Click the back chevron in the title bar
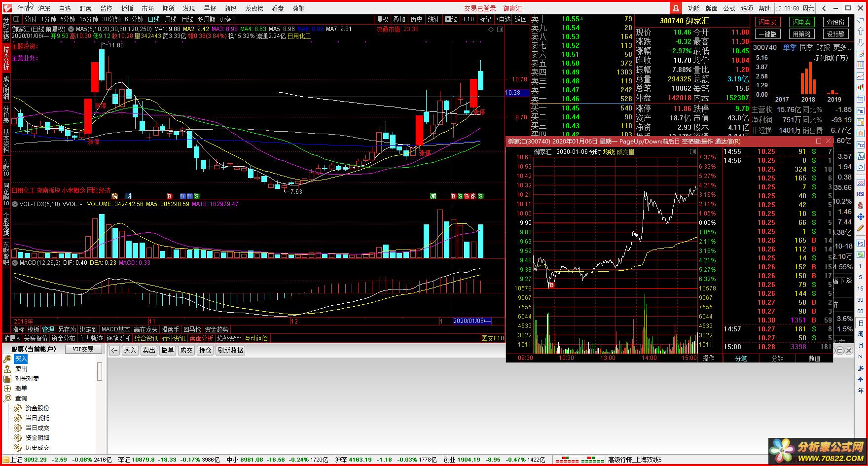Screen dimensions: 868x466 824,8
